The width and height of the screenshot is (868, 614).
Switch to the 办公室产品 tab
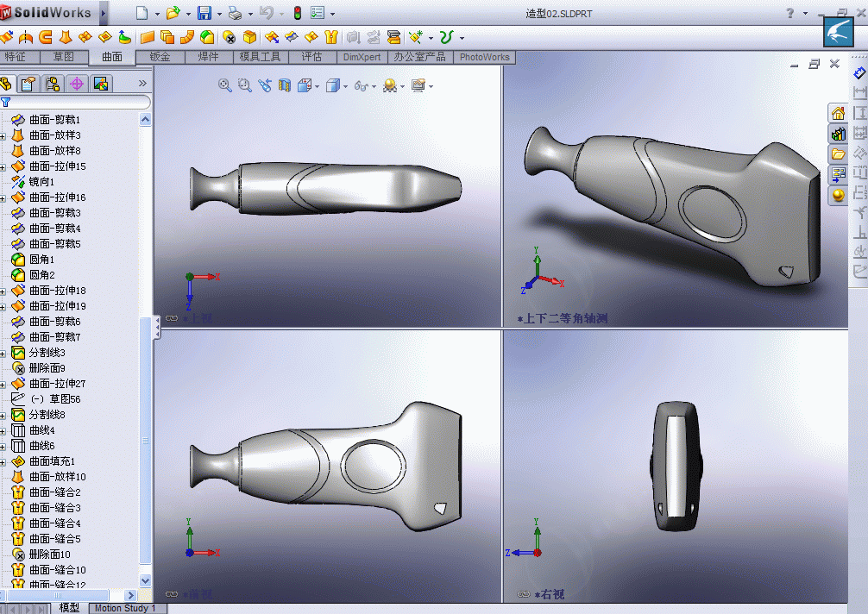419,56
